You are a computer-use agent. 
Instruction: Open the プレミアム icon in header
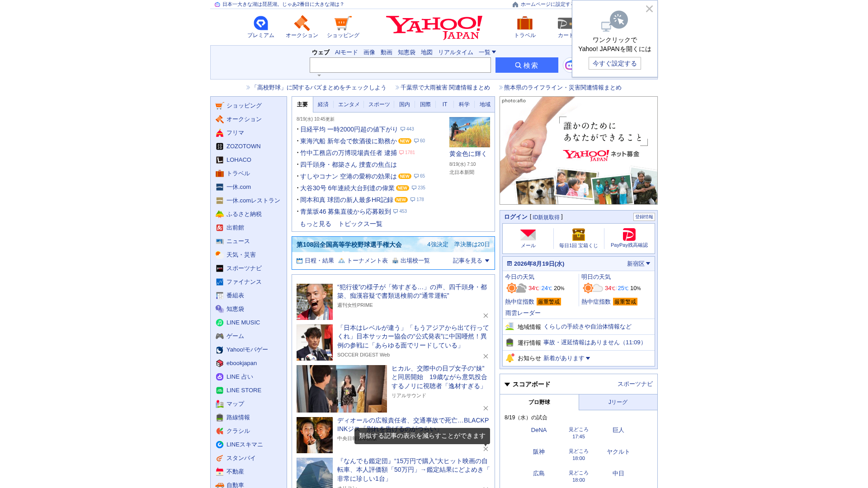tap(260, 23)
